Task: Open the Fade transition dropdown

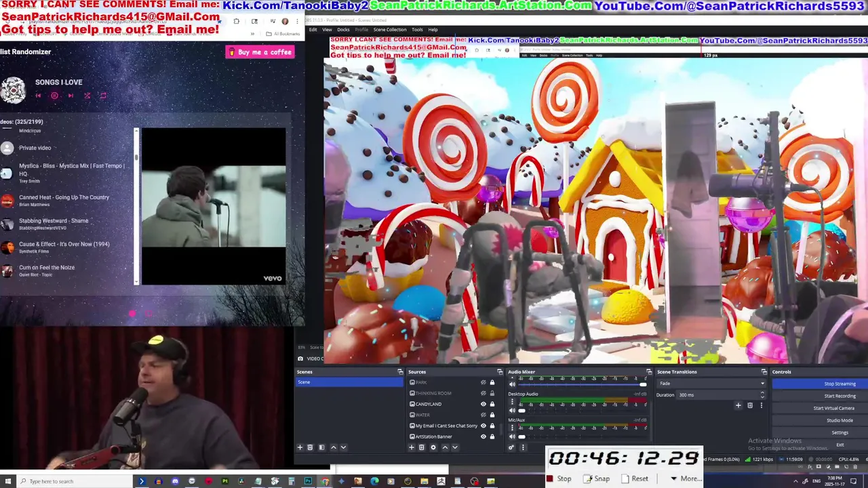Action: coord(711,384)
